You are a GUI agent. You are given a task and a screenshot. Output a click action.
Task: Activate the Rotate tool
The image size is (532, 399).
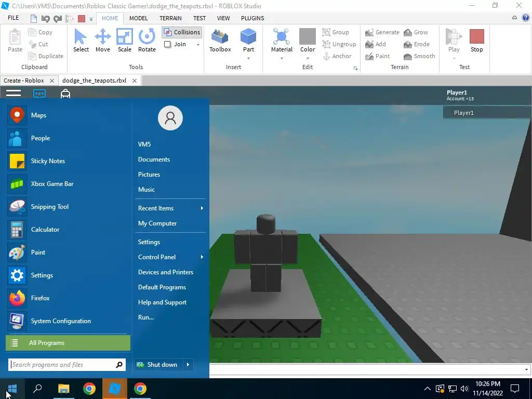click(147, 41)
